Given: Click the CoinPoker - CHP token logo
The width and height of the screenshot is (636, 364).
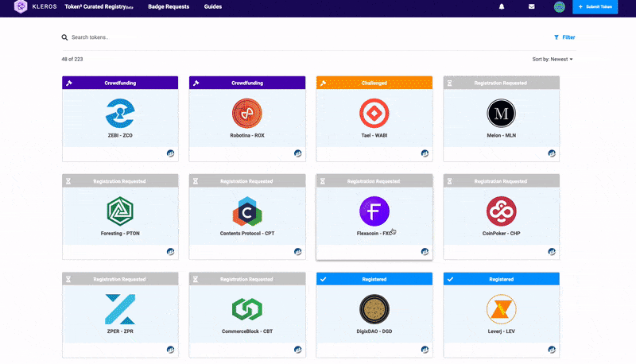Looking at the screenshot, I should tap(502, 211).
